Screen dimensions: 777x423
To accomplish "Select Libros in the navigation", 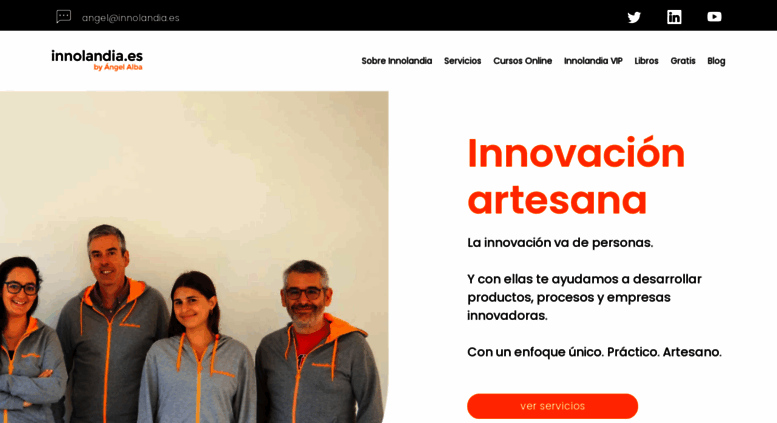I will [646, 61].
